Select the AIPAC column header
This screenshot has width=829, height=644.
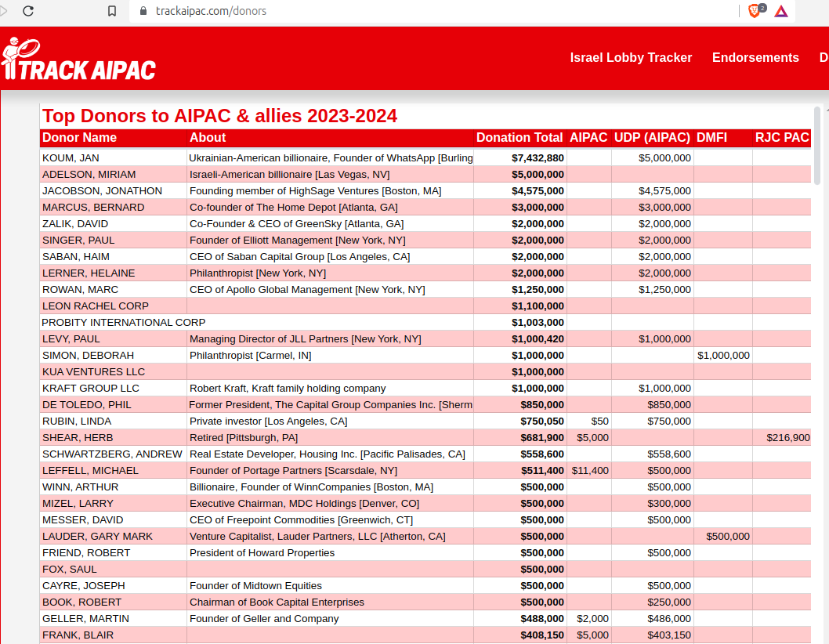(588, 137)
